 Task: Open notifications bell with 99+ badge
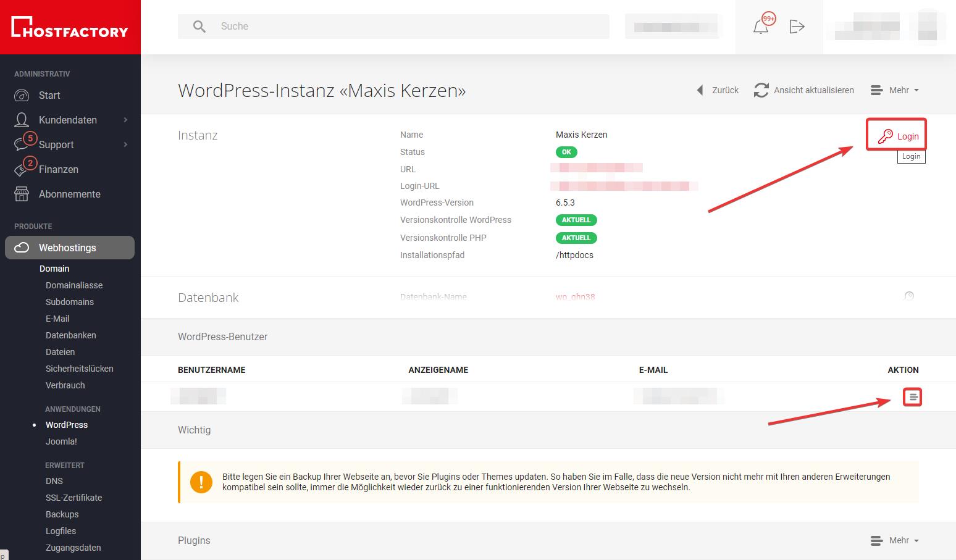[x=763, y=25]
